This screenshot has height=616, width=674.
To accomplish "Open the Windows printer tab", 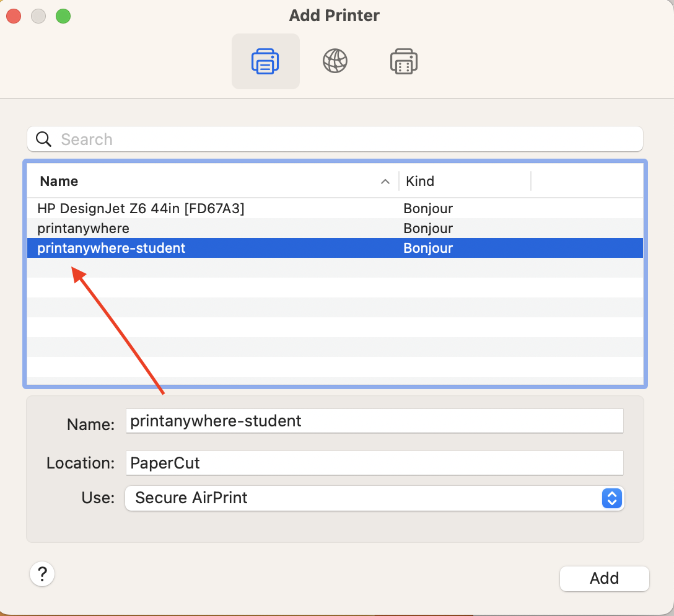I will pyautogui.click(x=404, y=61).
